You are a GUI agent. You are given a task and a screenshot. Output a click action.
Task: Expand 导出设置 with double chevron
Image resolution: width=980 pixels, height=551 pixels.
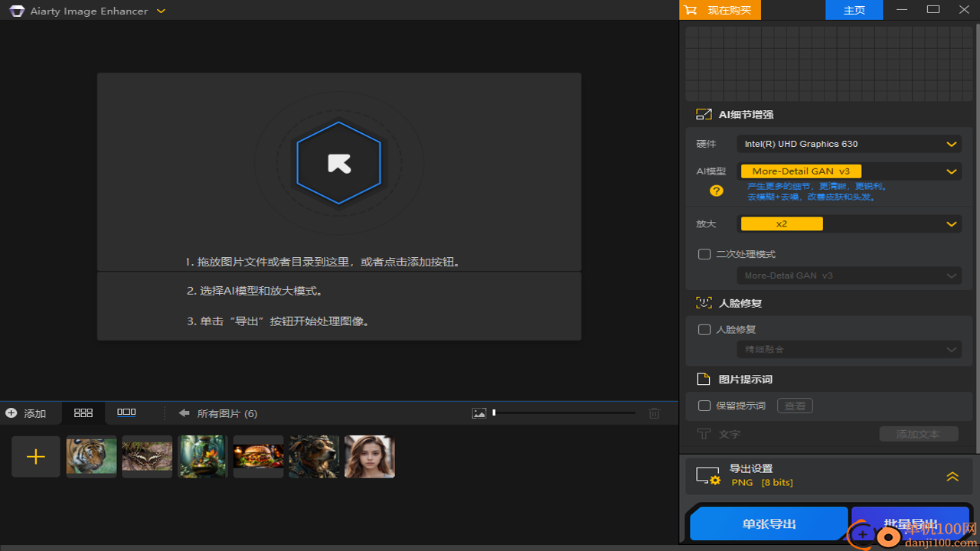tap(952, 476)
